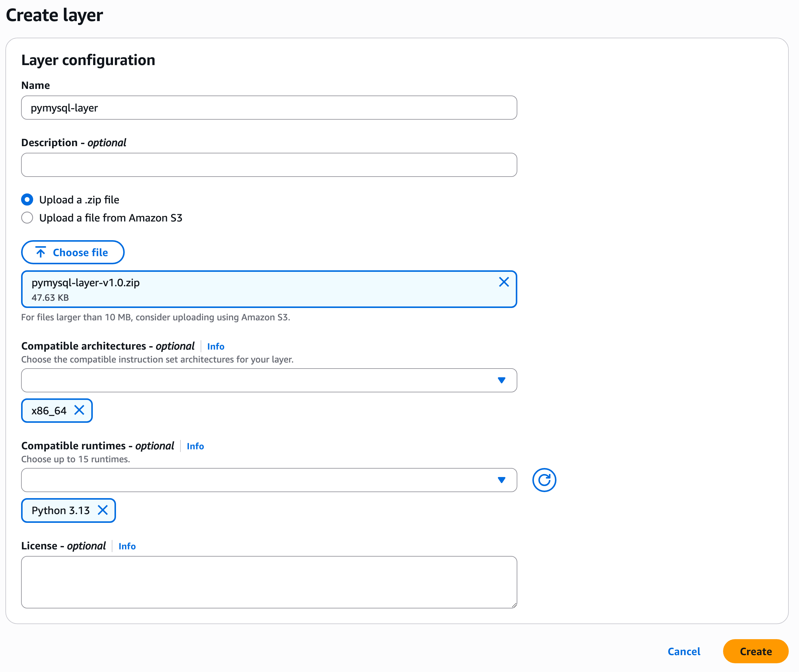The height and width of the screenshot is (672, 799).
Task: Open the Compatible runtimes dropdown
Action: [259, 480]
